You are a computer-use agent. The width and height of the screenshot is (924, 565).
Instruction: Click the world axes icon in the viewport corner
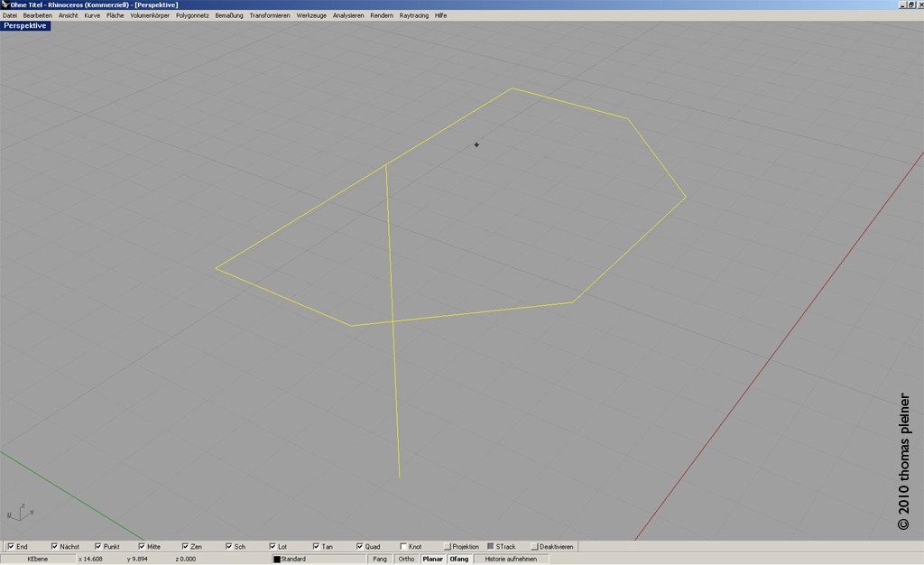(x=20, y=512)
